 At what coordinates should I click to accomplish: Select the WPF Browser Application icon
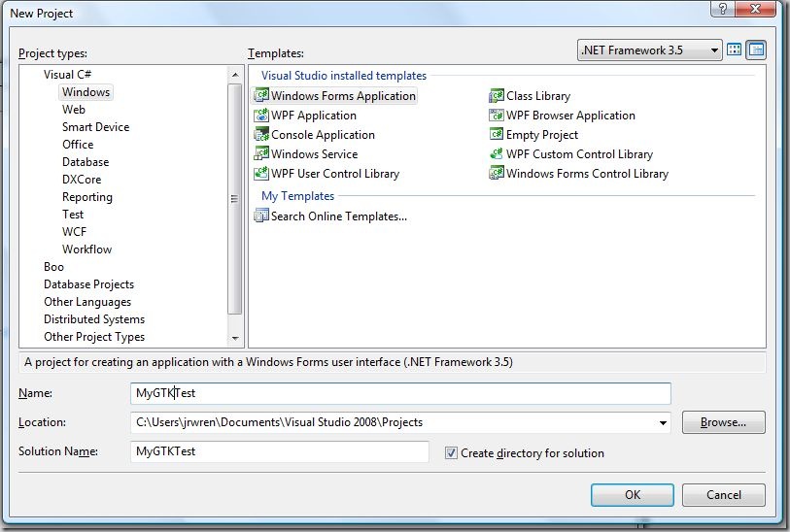[497, 116]
